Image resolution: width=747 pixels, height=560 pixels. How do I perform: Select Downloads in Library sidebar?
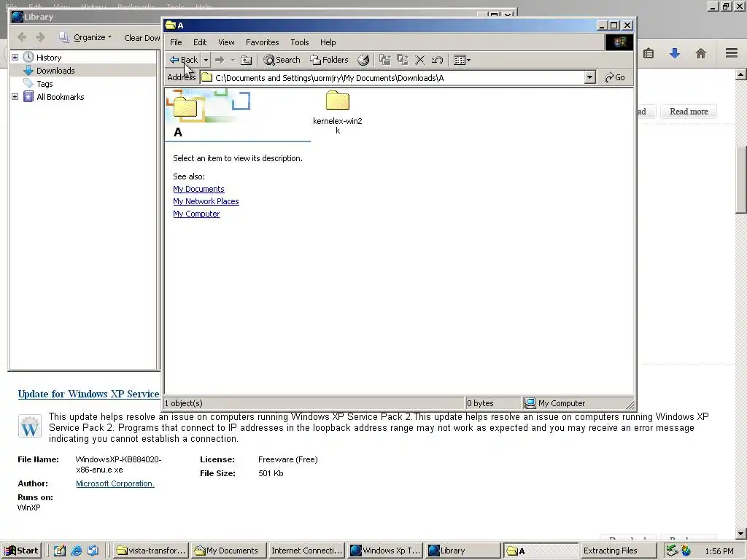55,71
